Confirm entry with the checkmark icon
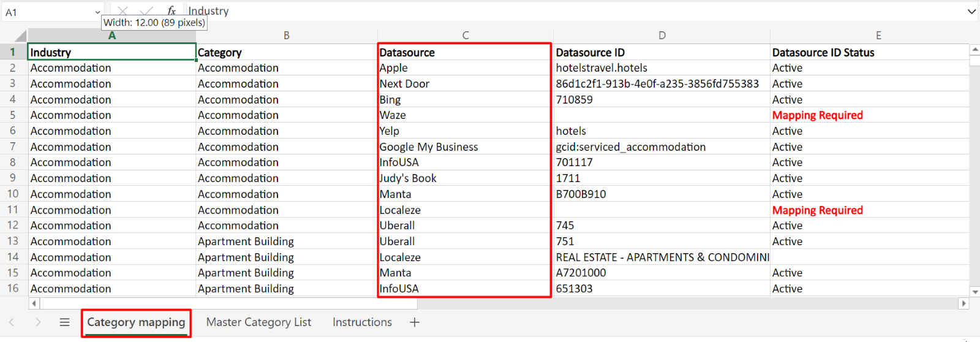Screen dimensions: 980x342 [146, 11]
